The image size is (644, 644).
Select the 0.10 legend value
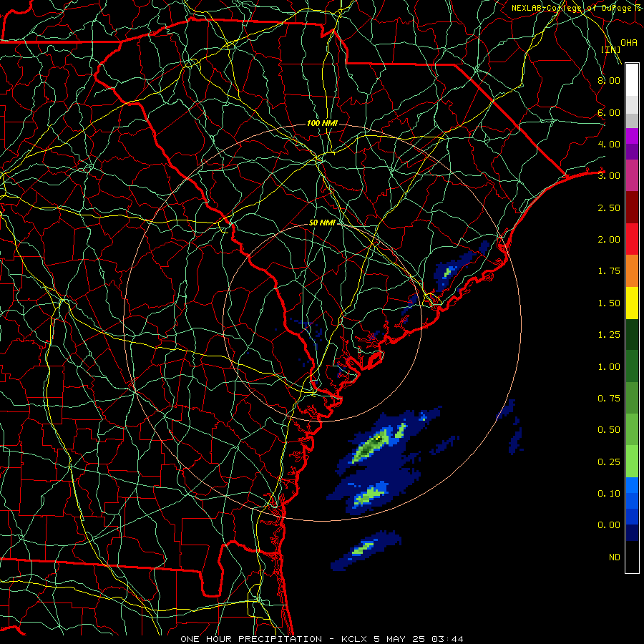point(609,493)
